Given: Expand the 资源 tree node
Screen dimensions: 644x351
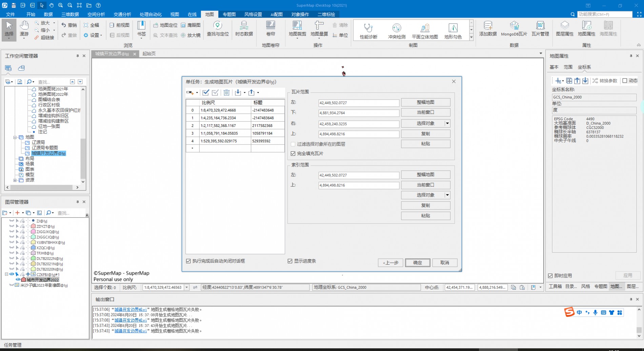Looking at the screenshot, I should click(x=15, y=180).
